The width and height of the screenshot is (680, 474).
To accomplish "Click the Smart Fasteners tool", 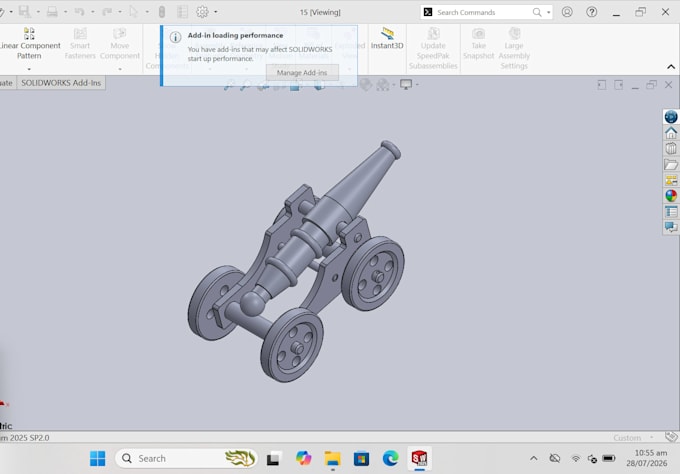I will point(80,43).
